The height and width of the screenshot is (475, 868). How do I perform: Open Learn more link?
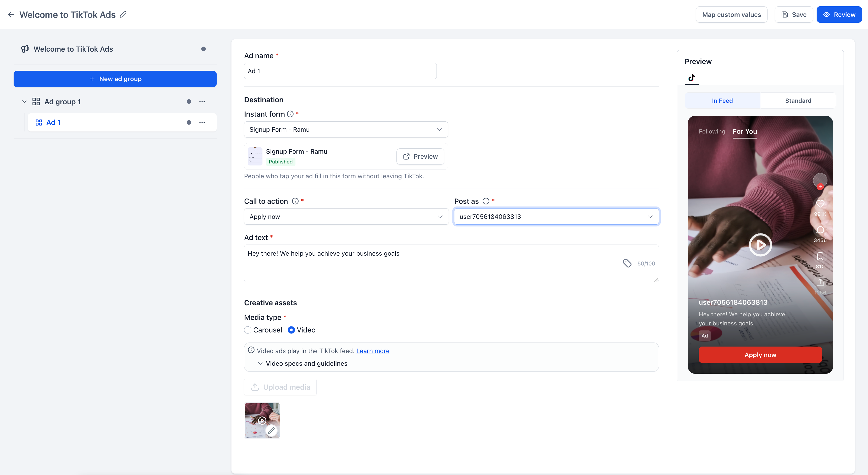click(373, 351)
